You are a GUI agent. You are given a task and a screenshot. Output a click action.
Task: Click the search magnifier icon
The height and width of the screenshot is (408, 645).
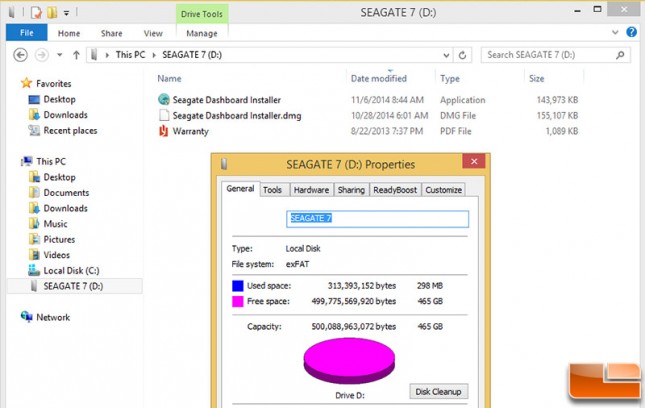click(620, 55)
